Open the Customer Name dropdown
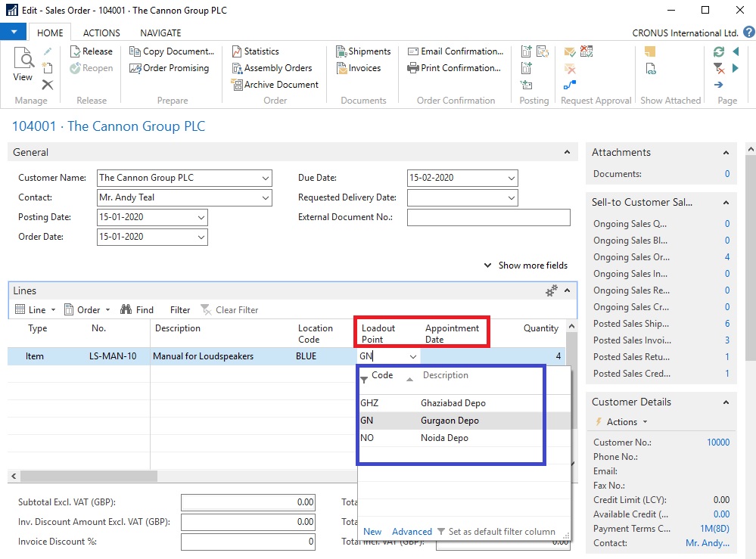Image resolution: width=756 pixels, height=559 pixels. tap(265, 178)
